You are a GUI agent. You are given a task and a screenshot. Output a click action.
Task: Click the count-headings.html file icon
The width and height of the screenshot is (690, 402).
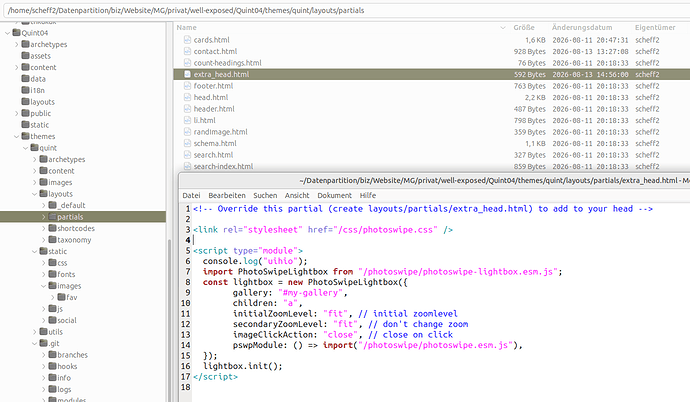click(x=187, y=63)
